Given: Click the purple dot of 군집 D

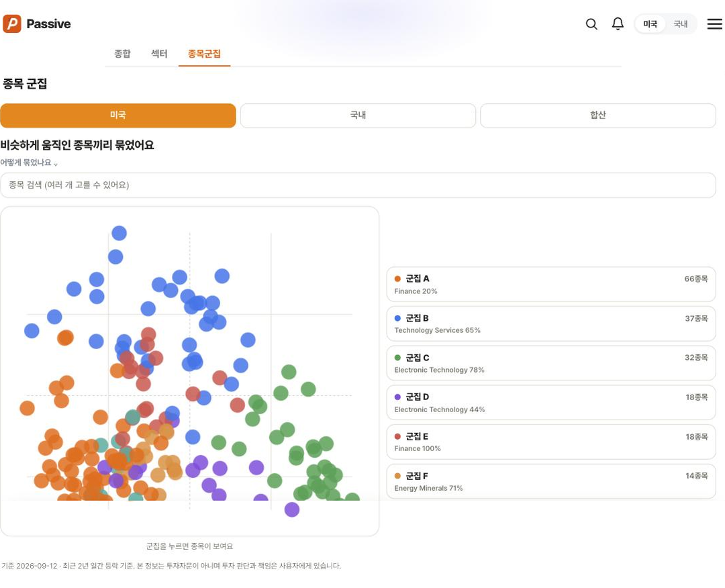Looking at the screenshot, I should (397, 397).
